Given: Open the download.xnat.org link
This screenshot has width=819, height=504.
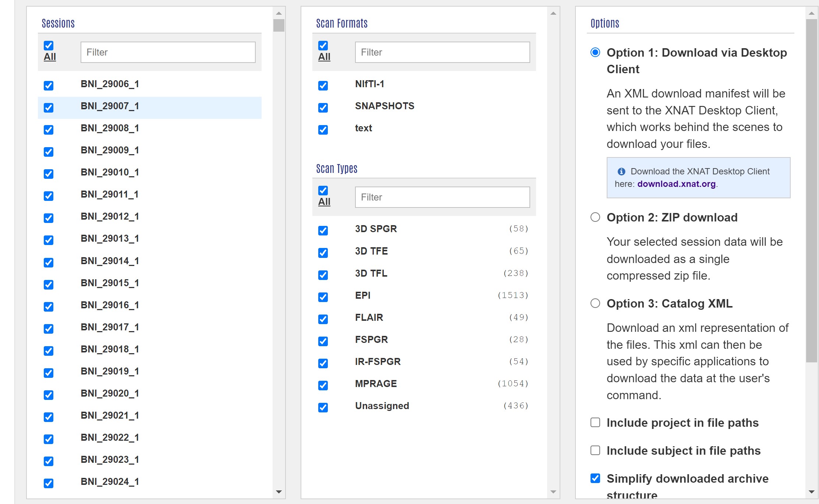Looking at the screenshot, I should click(676, 184).
